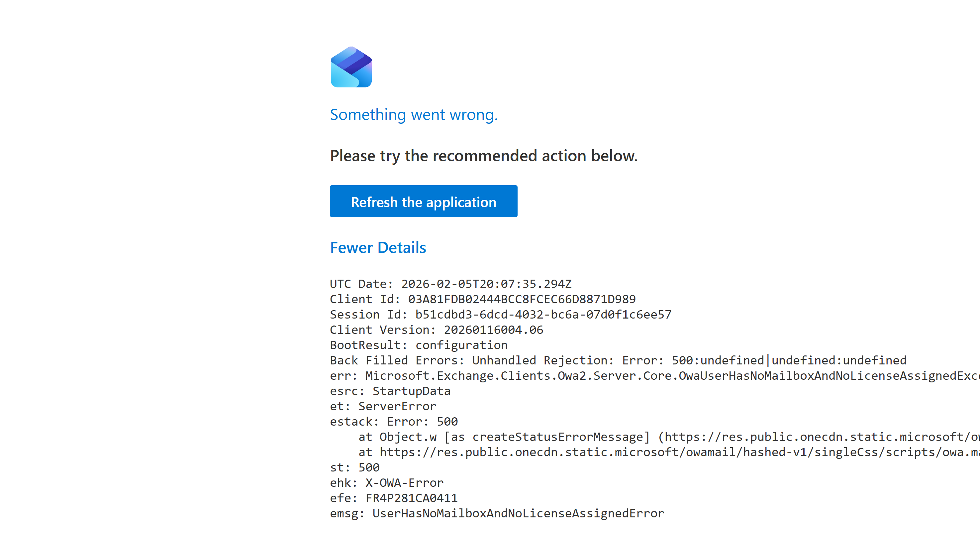
Task: Collapse the Fewer Details section
Action: [x=378, y=247]
